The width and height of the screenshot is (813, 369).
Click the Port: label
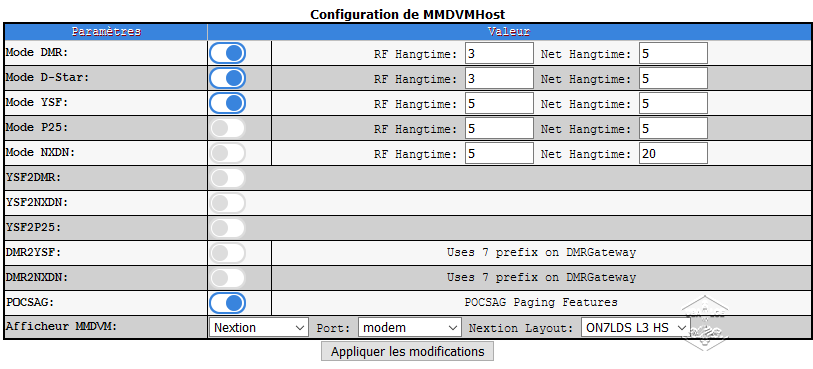click(x=334, y=328)
